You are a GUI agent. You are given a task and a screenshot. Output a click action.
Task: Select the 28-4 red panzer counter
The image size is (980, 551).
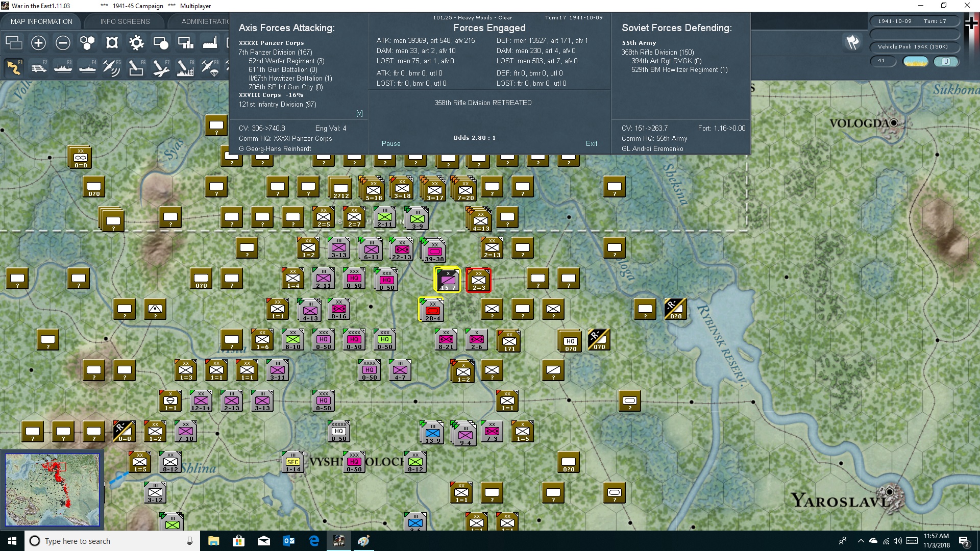click(432, 310)
